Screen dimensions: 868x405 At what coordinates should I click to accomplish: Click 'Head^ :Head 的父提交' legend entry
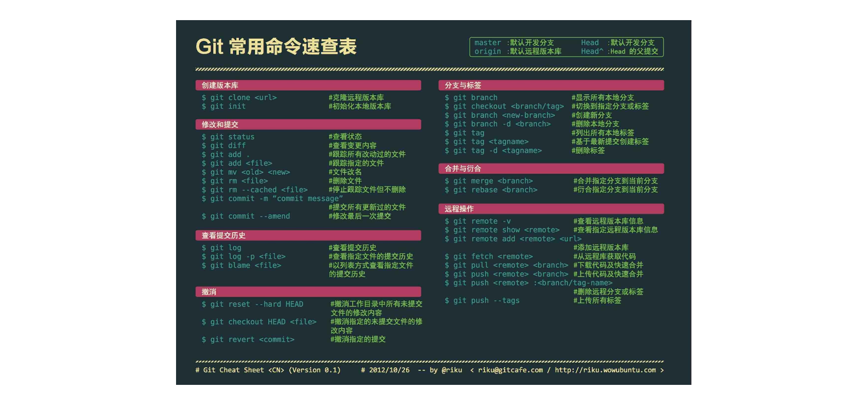point(620,52)
